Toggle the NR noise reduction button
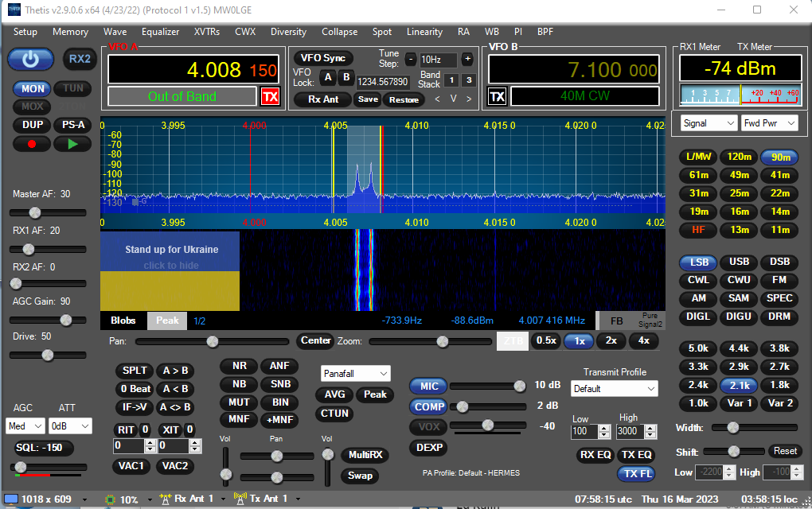Screen dimensions: 812x509 point(239,366)
